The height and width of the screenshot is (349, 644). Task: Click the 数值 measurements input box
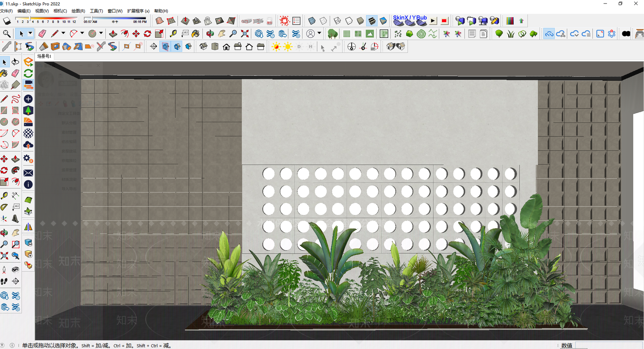point(609,345)
